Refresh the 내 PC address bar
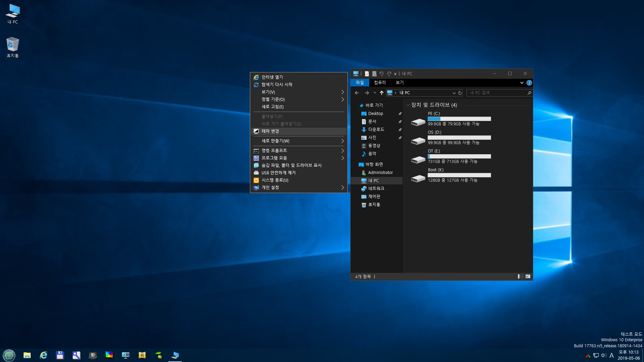The image size is (644, 362). click(460, 93)
